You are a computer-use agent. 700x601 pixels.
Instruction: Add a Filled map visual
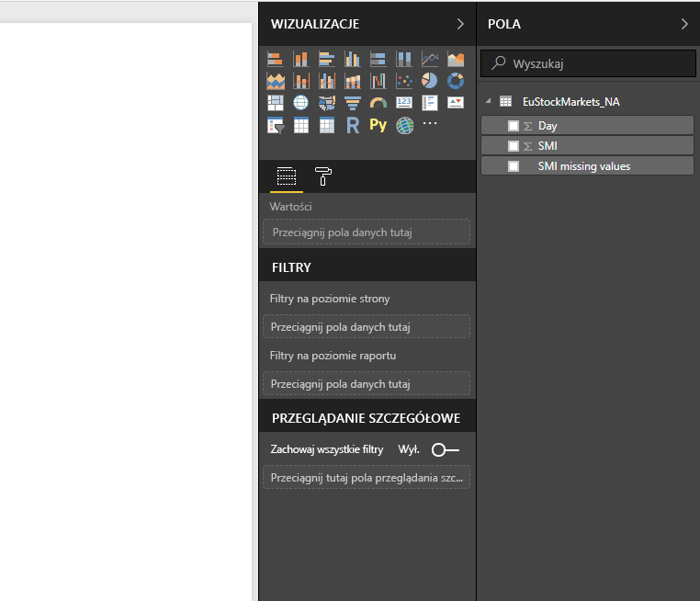tap(327, 103)
